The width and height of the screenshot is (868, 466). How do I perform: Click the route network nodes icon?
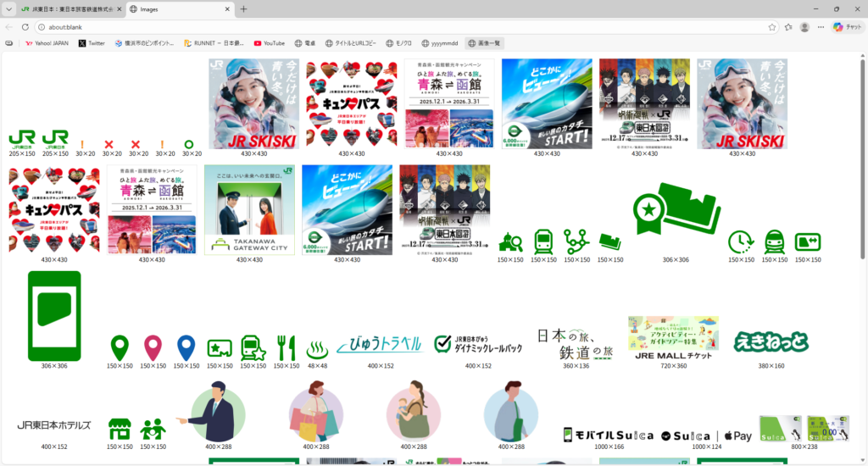click(576, 242)
